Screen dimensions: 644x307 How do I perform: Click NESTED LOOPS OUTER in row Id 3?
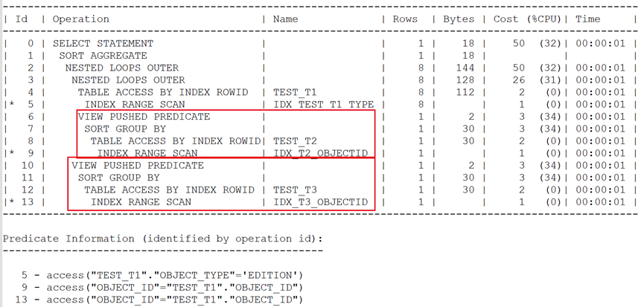(x=128, y=80)
